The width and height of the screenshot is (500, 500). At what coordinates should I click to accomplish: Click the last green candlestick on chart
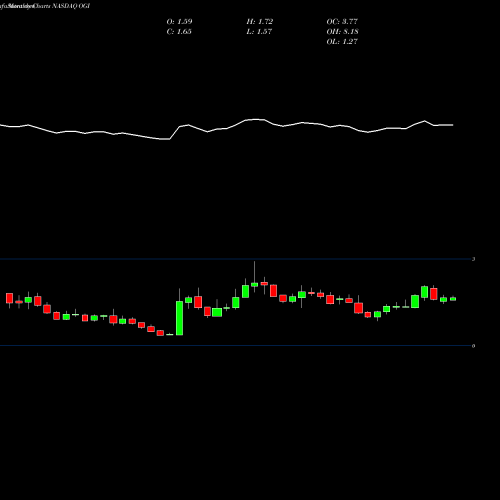tap(453, 299)
